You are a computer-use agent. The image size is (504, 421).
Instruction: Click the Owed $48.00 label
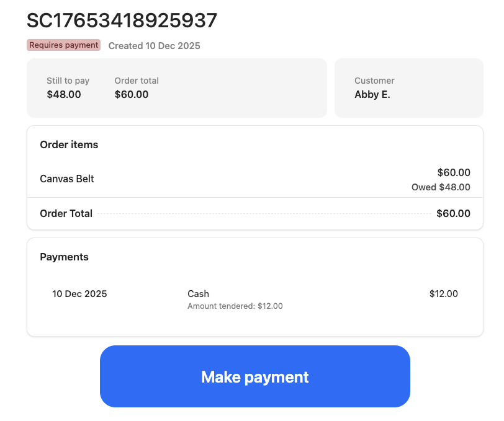[x=441, y=187]
